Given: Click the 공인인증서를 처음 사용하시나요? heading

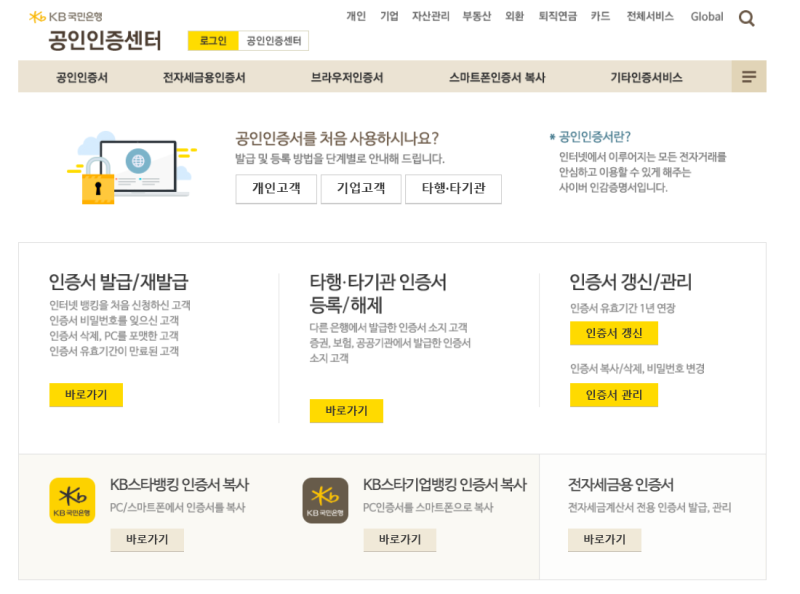Looking at the screenshot, I should point(337,138).
